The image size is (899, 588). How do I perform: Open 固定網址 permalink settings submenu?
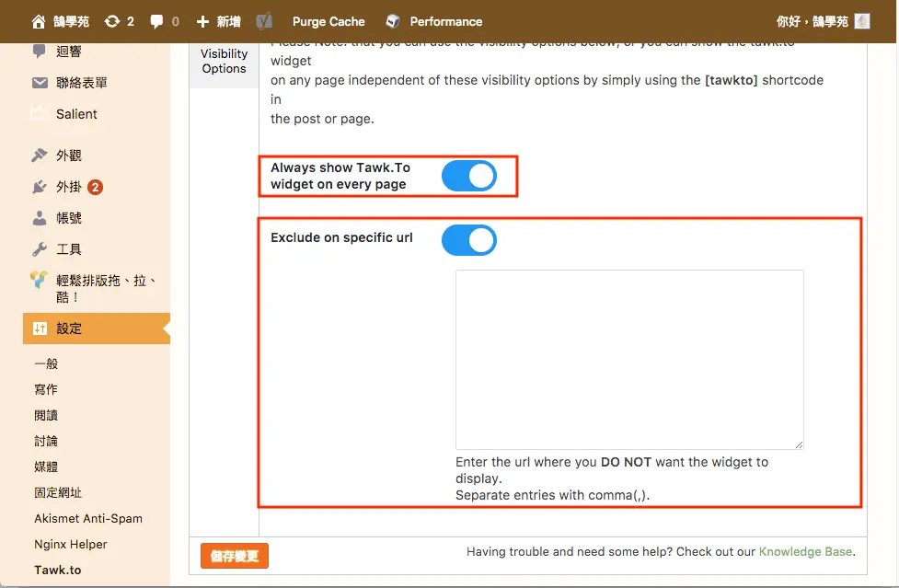pyautogui.click(x=58, y=493)
